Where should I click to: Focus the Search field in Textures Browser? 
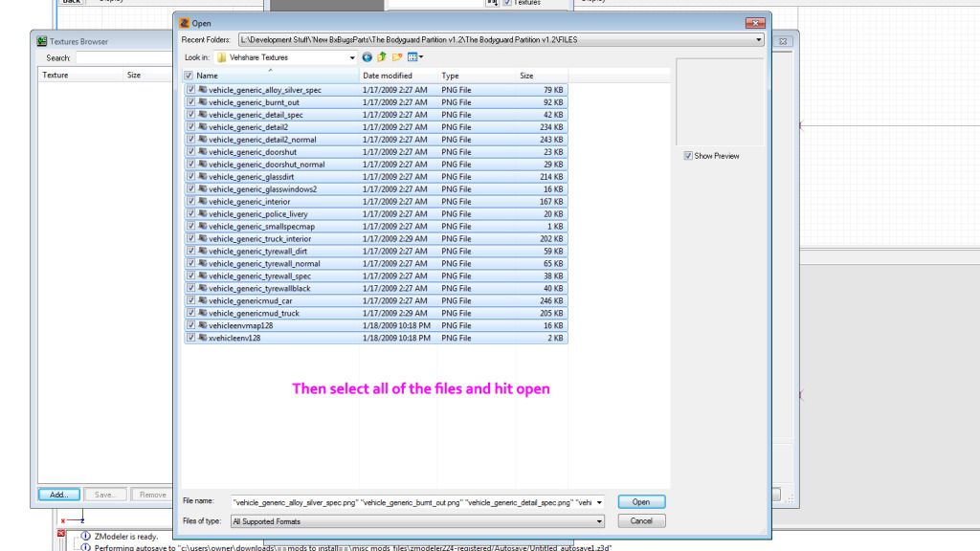[x=123, y=58]
